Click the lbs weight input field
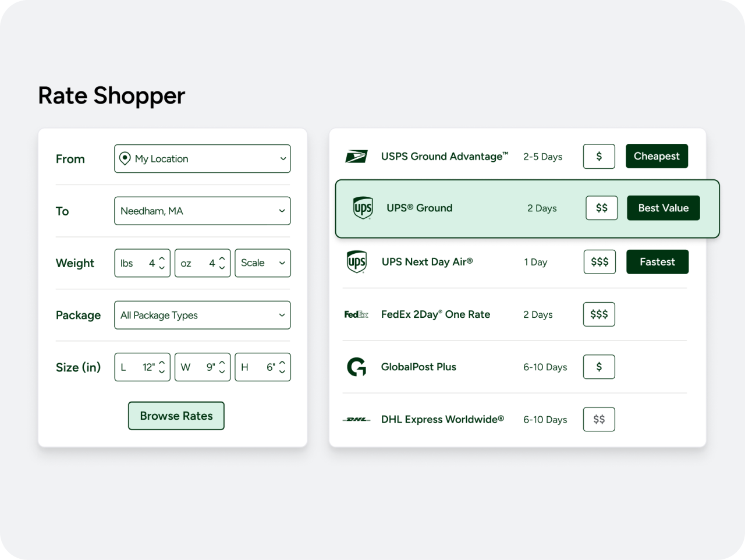The width and height of the screenshot is (745, 560). [x=143, y=263]
